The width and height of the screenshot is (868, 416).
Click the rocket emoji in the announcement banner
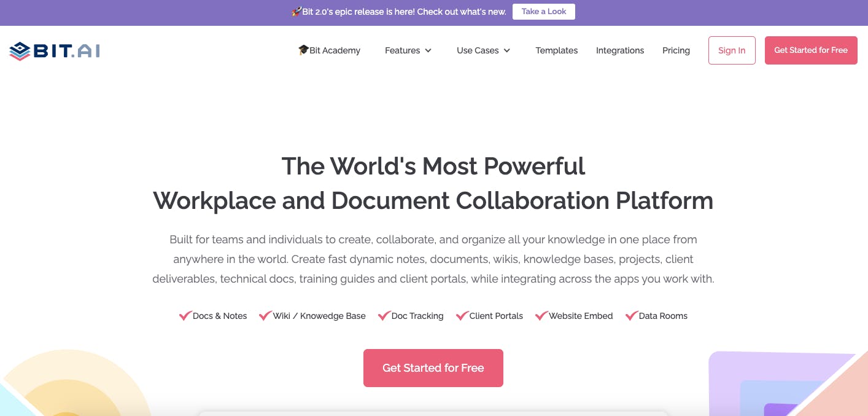[296, 12]
